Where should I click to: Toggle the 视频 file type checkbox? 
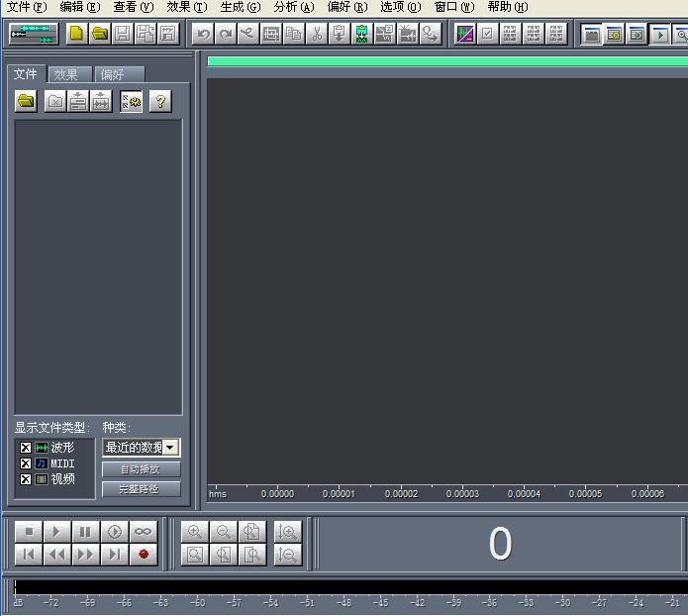pyautogui.click(x=26, y=479)
